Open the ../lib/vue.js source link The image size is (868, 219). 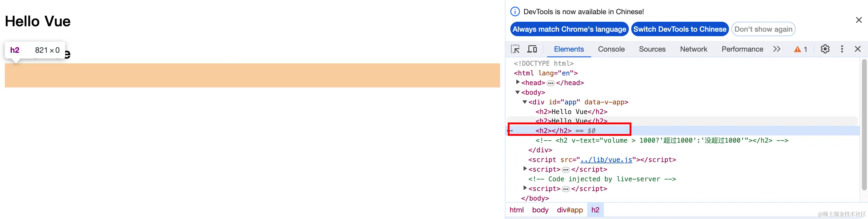coord(606,160)
